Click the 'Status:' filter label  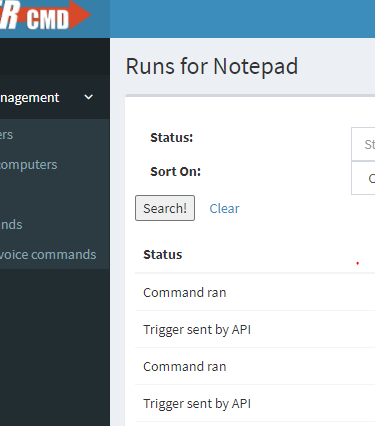[x=172, y=138]
